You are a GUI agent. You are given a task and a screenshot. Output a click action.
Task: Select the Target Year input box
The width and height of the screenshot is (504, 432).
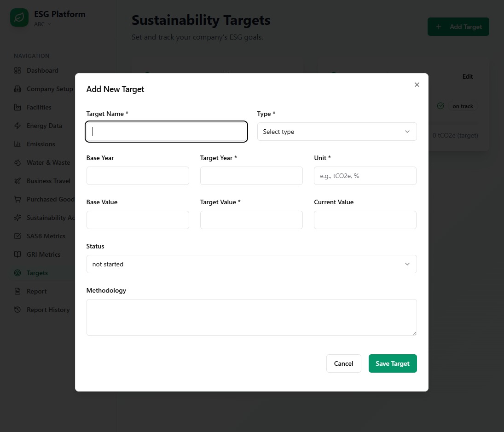click(251, 176)
